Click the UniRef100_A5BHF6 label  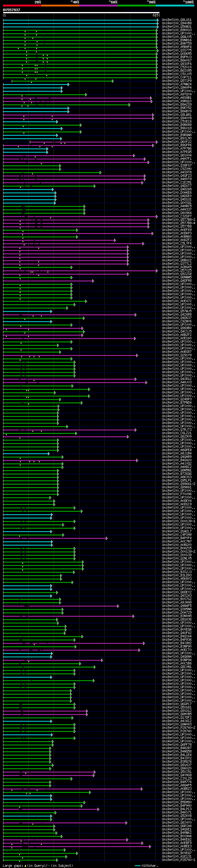177,47
